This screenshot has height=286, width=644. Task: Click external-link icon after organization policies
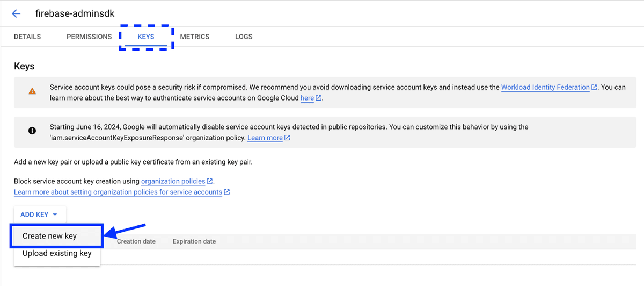click(x=210, y=182)
